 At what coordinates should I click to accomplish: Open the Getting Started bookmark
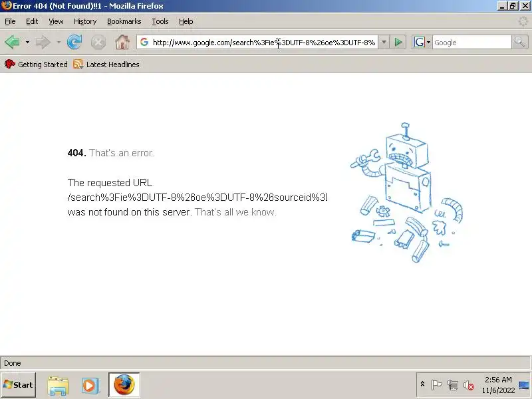click(x=36, y=64)
